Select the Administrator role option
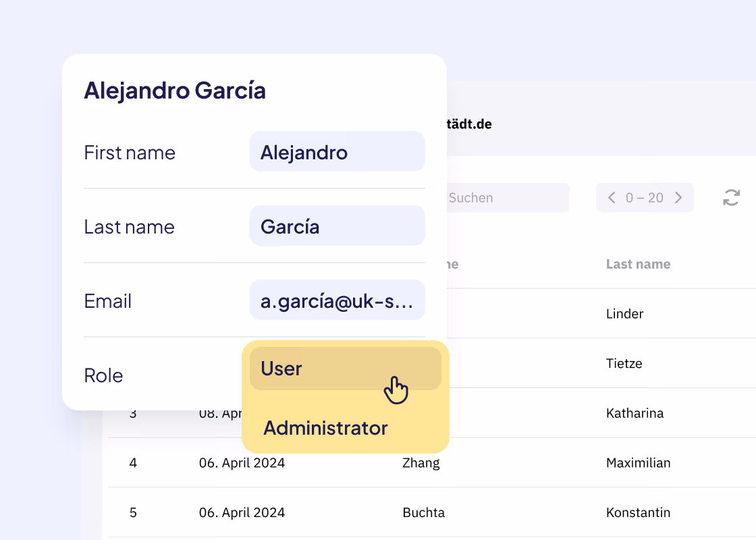 click(x=325, y=428)
